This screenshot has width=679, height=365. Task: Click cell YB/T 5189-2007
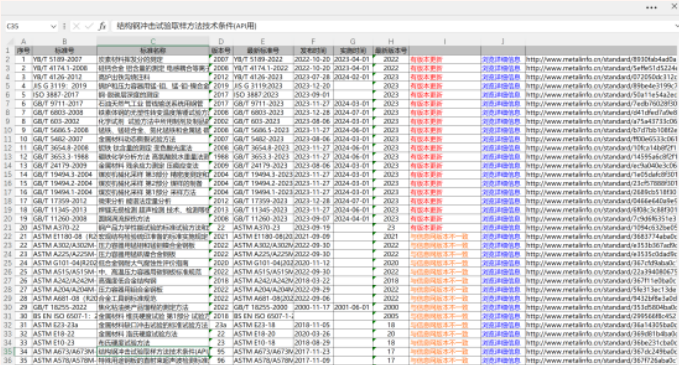(65, 59)
